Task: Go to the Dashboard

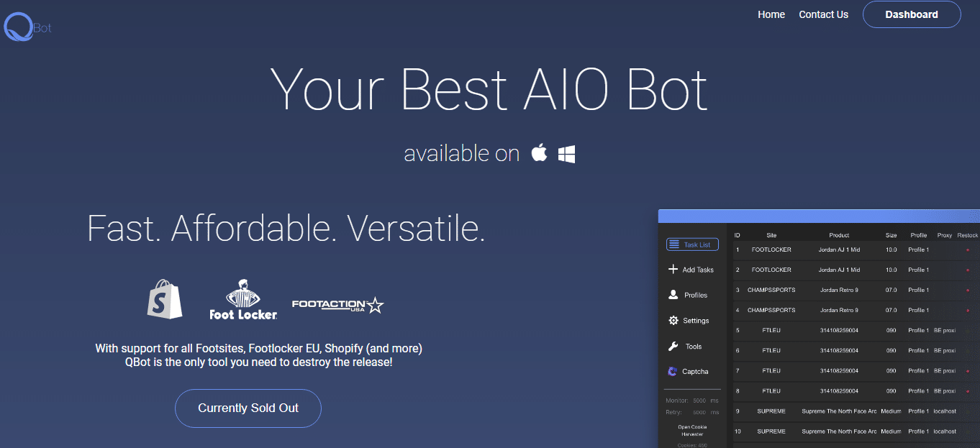Action: coord(912,14)
